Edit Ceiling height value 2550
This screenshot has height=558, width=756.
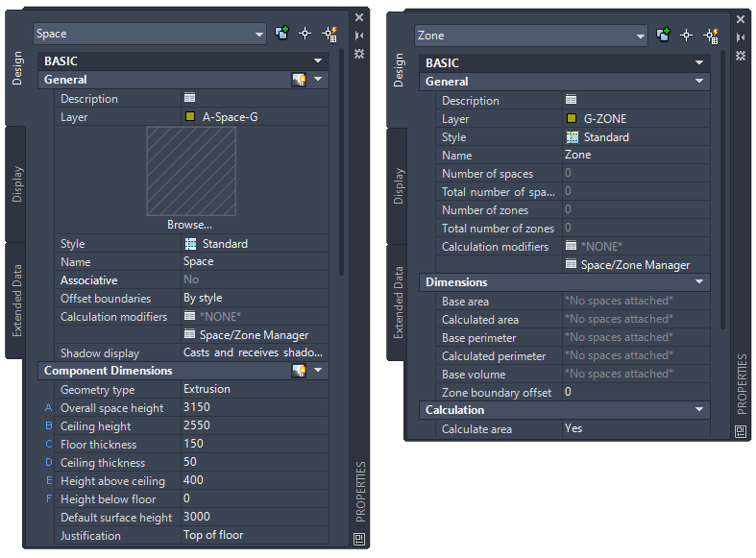click(x=256, y=426)
